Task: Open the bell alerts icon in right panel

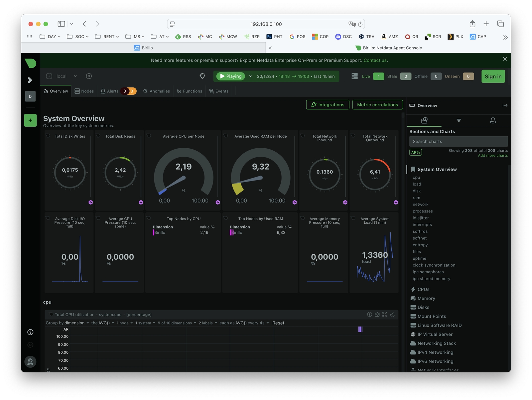Action: pos(493,120)
